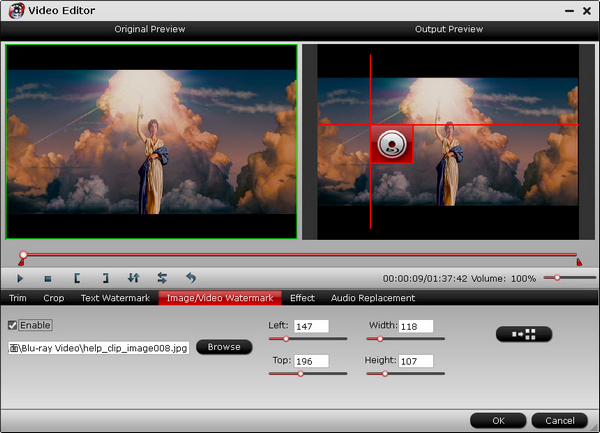This screenshot has height=433, width=600.
Task: Uncheck the Enable checkbox
Action: tap(12, 325)
